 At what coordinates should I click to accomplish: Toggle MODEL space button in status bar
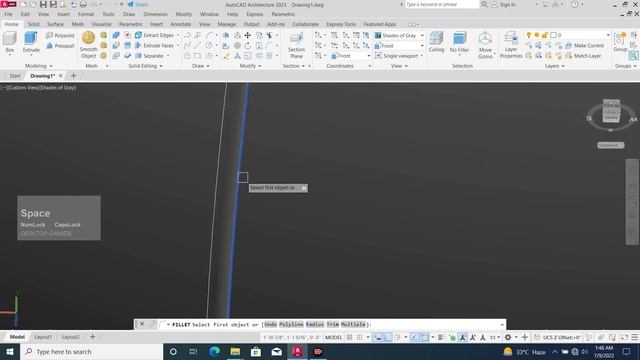pyautogui.click(x=333, y=337)
